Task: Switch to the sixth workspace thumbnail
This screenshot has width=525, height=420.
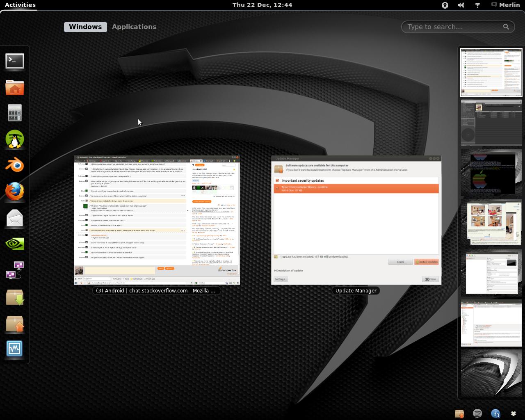Action: 491,323
